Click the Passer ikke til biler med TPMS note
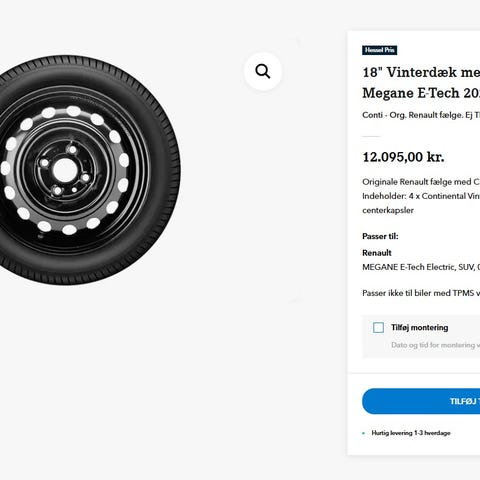The width and height of the screenshot is (480, 480). pyautogui.click(x=421, y=293)
